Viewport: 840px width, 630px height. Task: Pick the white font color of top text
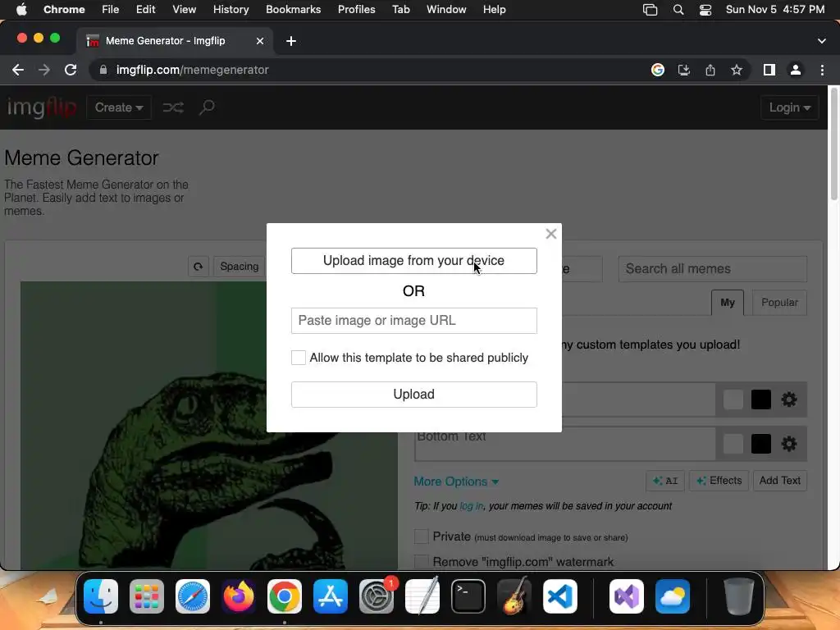click(x=733, y=399)
